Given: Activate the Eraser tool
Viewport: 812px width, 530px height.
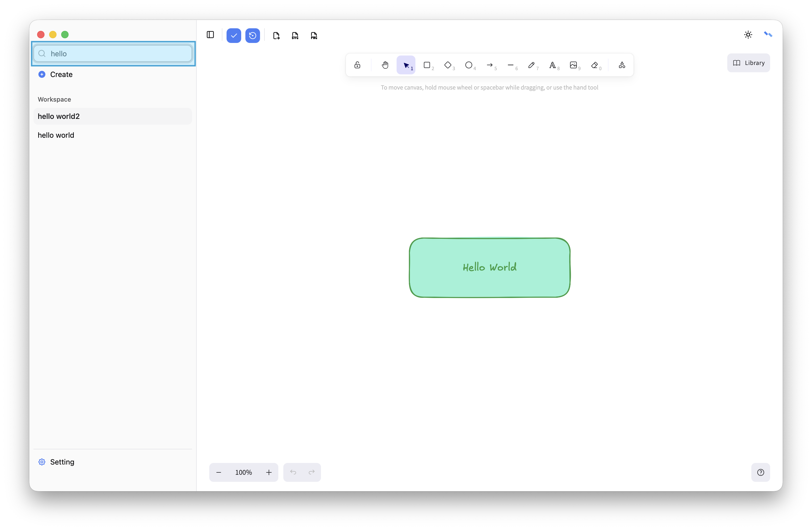Looking at the screenshot, I should (594, 65).
